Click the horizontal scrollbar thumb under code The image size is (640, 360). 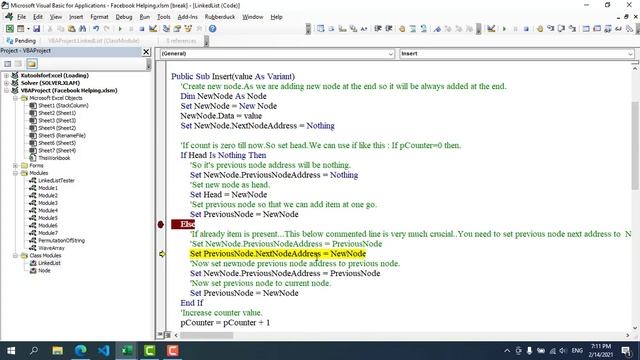click(x=207, y=335)
